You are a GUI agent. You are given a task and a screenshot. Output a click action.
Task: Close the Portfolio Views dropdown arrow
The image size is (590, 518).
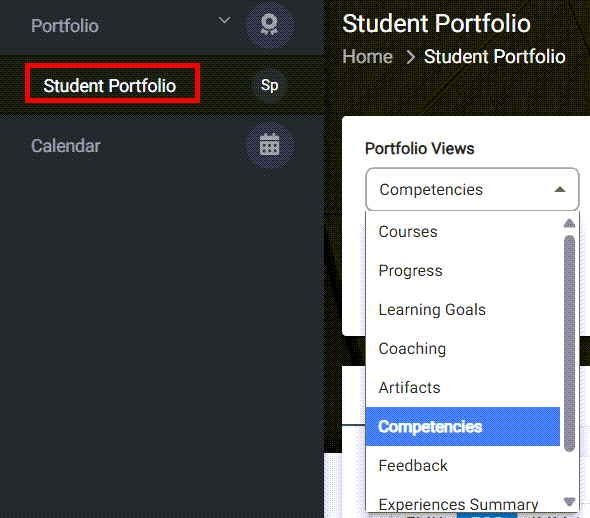[x=560, y=189]
